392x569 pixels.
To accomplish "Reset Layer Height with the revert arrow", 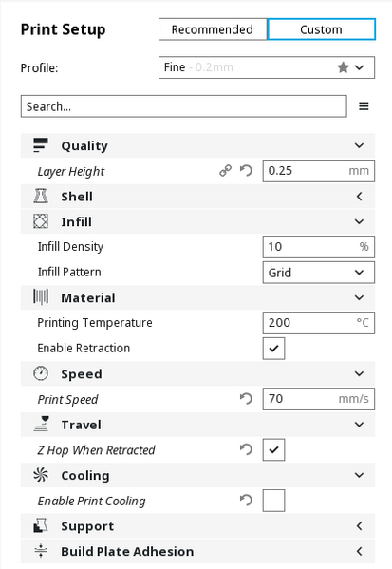I will point(246,171).
